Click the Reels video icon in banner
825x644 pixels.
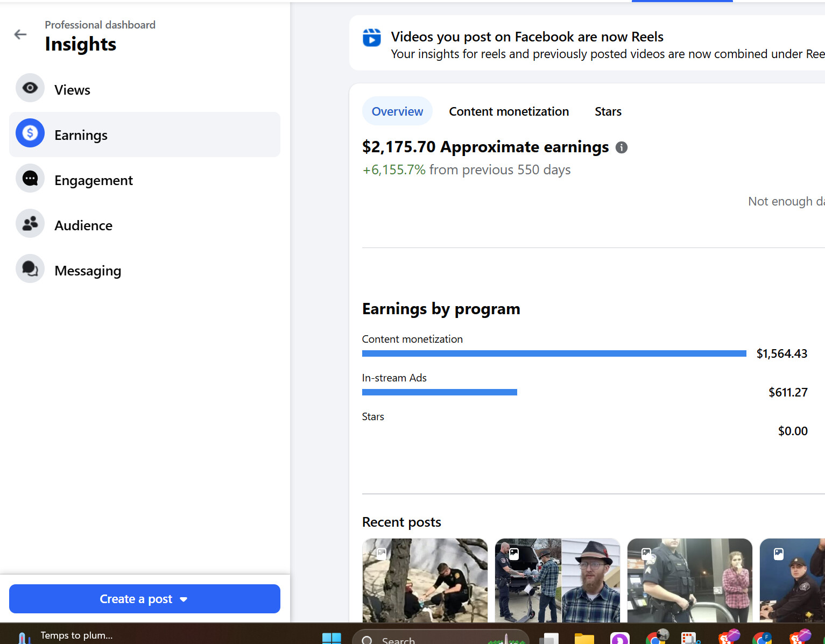(x=371, y=38)
